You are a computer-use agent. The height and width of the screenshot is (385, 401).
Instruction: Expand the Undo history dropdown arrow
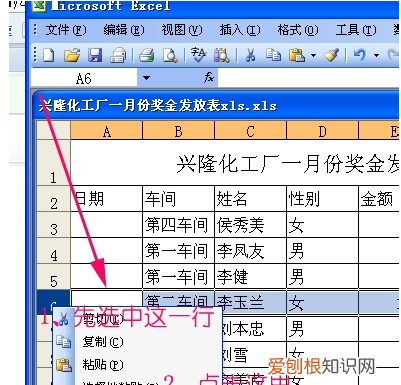pos(376,55)
